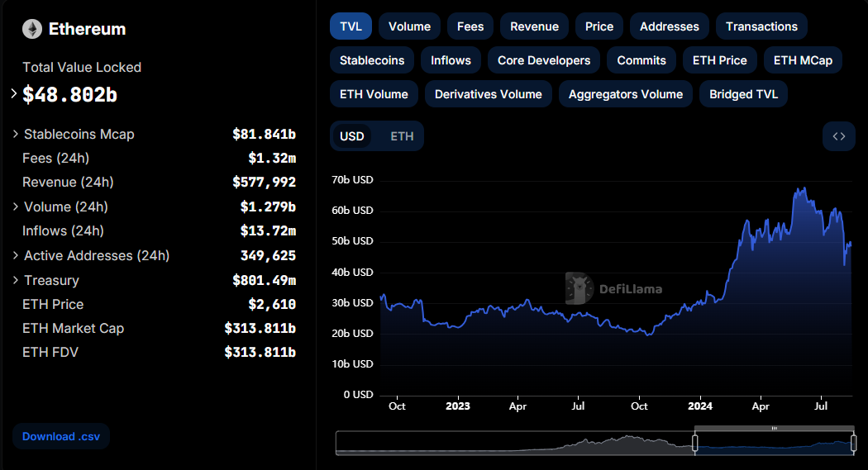Click the unselected gray portion of range overview

pos(515,443)
